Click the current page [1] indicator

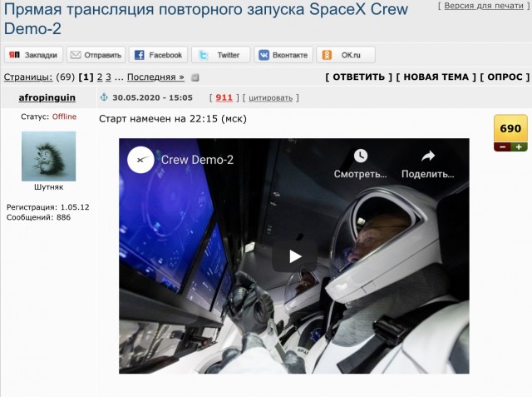(86, 77)
